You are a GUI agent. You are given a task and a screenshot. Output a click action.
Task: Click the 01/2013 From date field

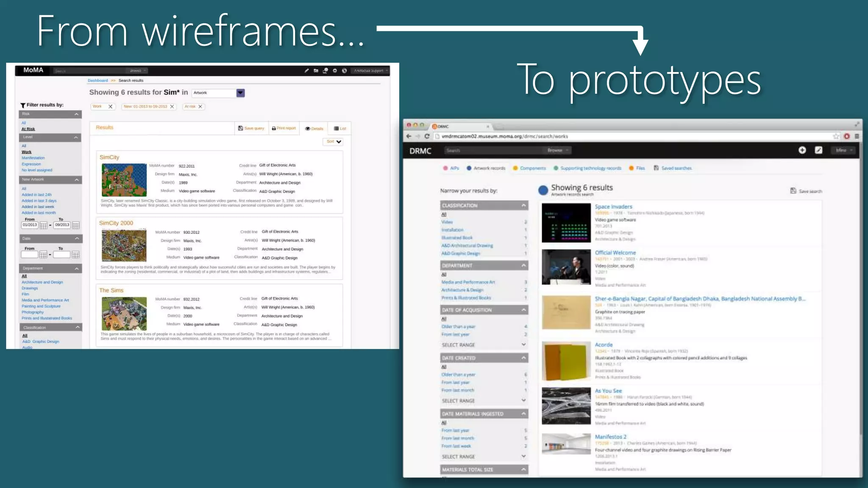pos(30,225)
